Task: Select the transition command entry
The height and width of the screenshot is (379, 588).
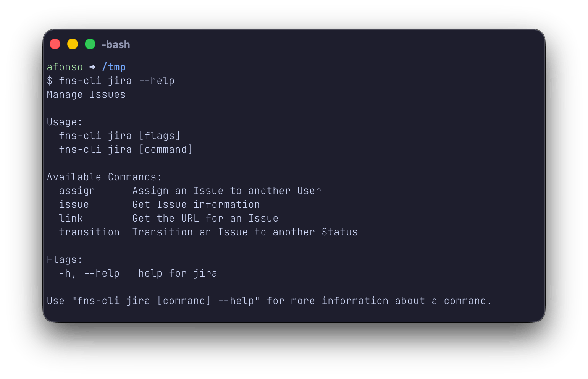Action: [x=89, y=232]
